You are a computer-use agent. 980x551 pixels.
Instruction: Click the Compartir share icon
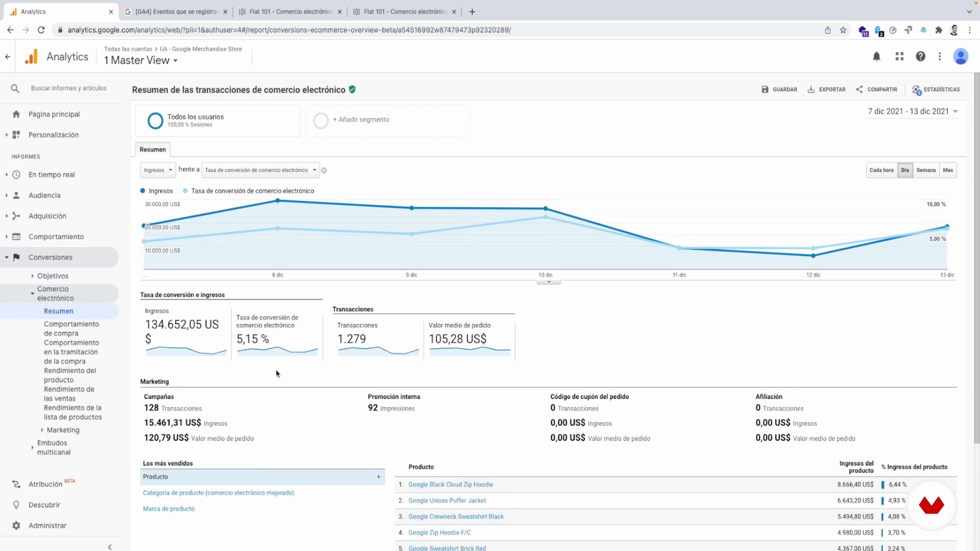[x=859, y=89]
